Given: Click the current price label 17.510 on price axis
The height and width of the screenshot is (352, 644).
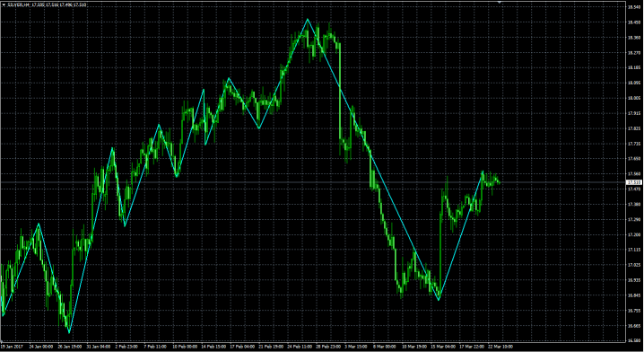Looking at the screenshot, I should [x=633, y=182].
